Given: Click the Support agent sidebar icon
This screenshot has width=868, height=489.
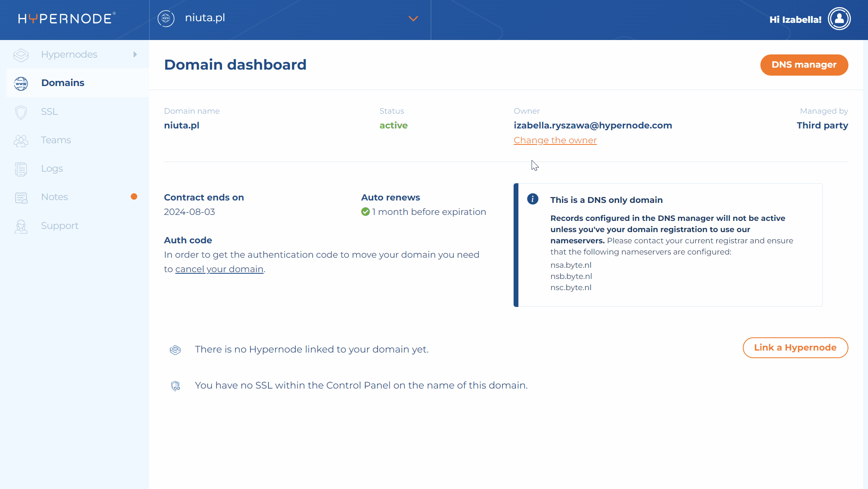Looking at the screenshot, I should coord(21,226).
